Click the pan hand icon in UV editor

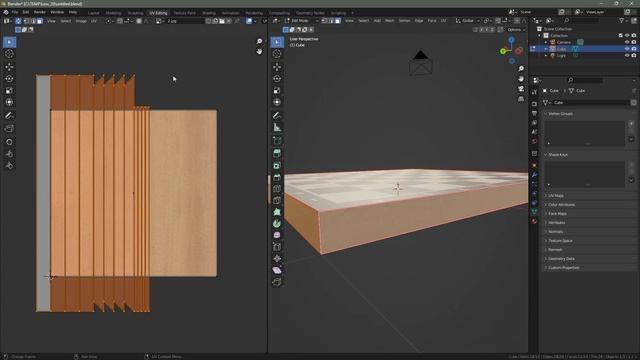click(259, 51)
